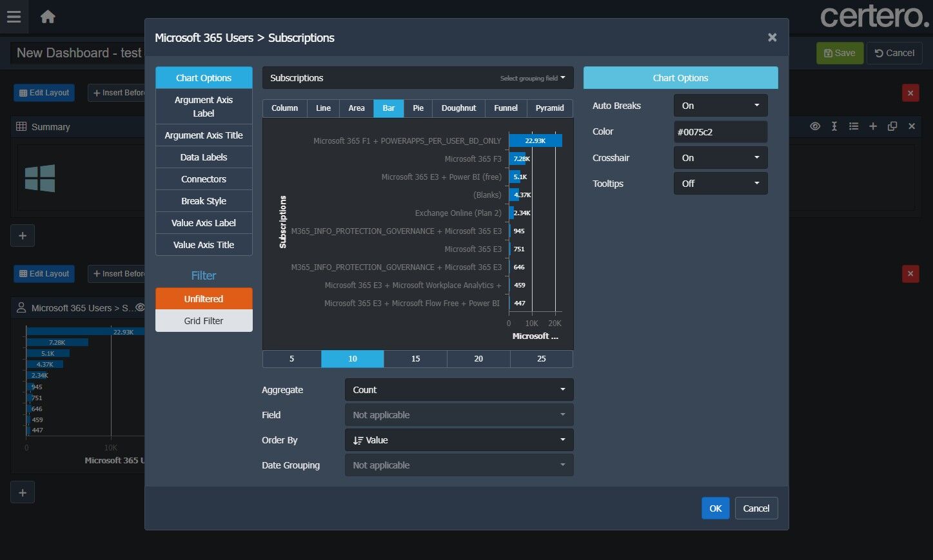Open the Aggregate dropdown showing Count
Viewport: 933px width, 560px height.
coord(459,390)
